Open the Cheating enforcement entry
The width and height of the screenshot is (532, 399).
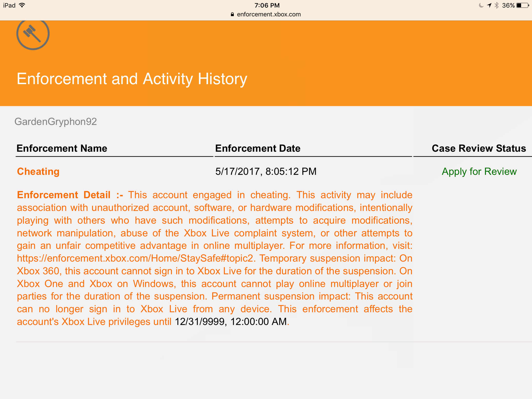pyautogui.click(x=38, y=171)
